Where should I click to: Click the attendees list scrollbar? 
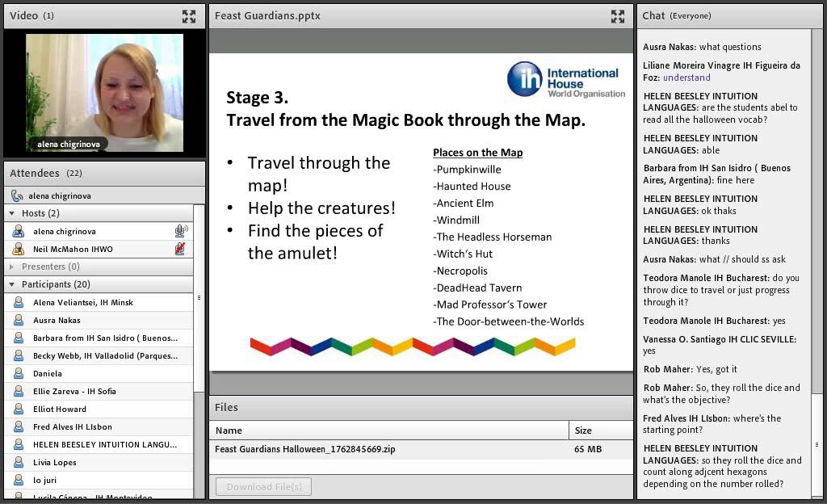coord(199,298)
